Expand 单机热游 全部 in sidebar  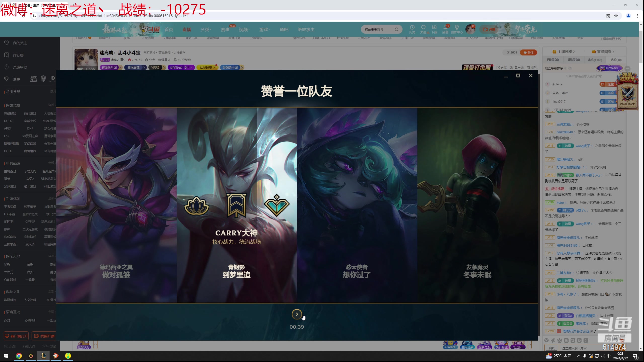tap(52, 163)
